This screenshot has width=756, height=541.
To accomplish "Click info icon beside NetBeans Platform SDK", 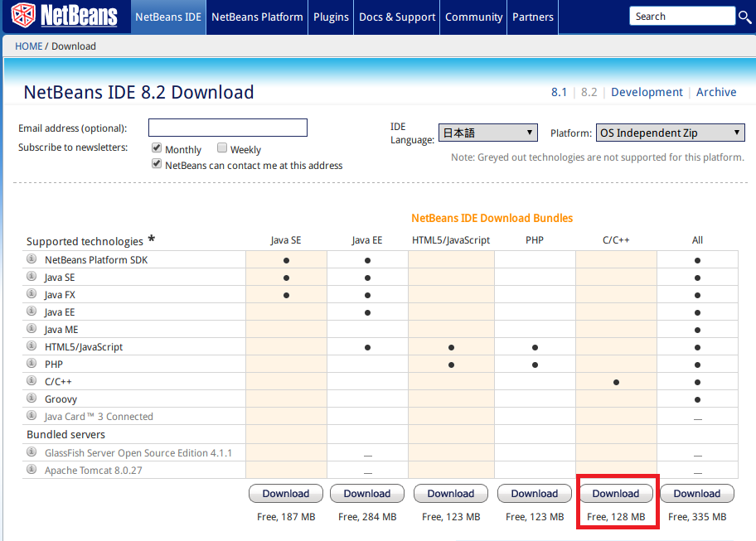I will [x=31, y=259].
